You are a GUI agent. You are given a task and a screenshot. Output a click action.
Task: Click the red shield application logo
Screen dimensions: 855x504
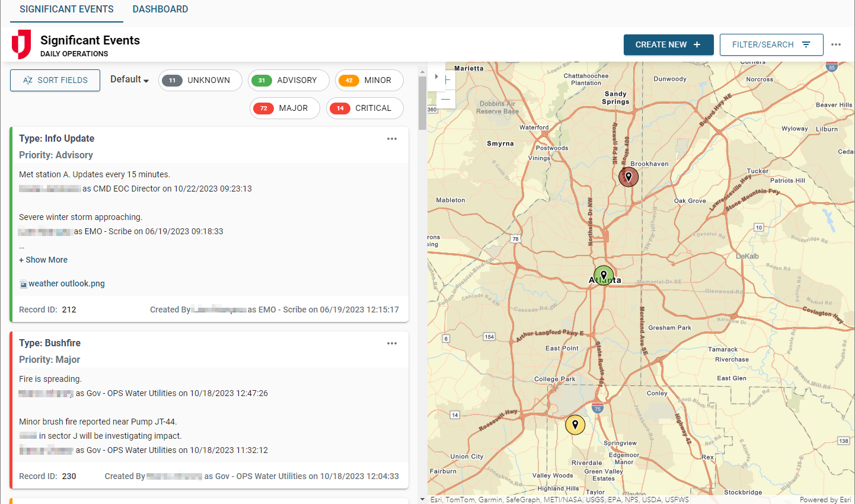click(x=22, y=44)
